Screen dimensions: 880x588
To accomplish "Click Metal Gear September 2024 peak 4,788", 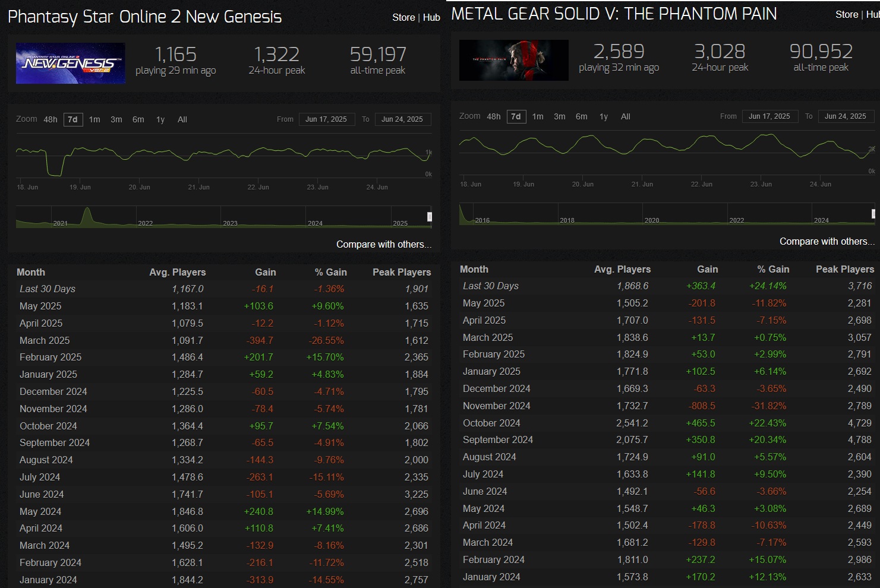I will (x=860, y=440).
